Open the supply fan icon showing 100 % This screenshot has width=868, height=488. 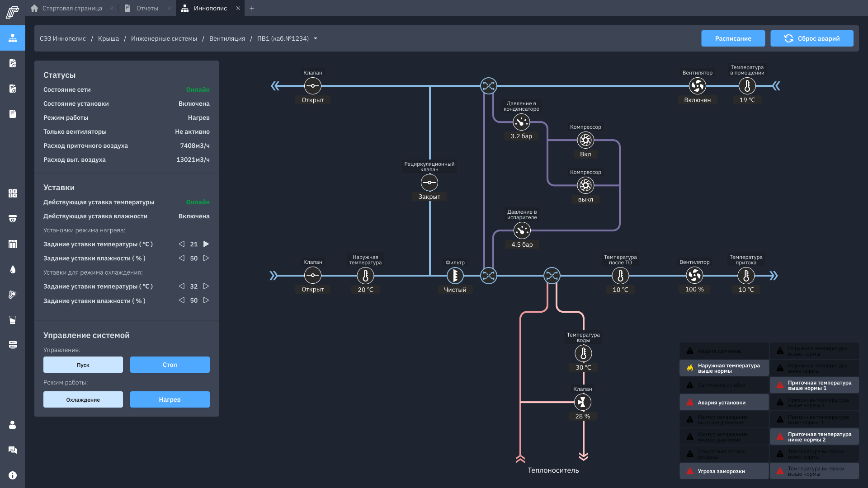694,275
